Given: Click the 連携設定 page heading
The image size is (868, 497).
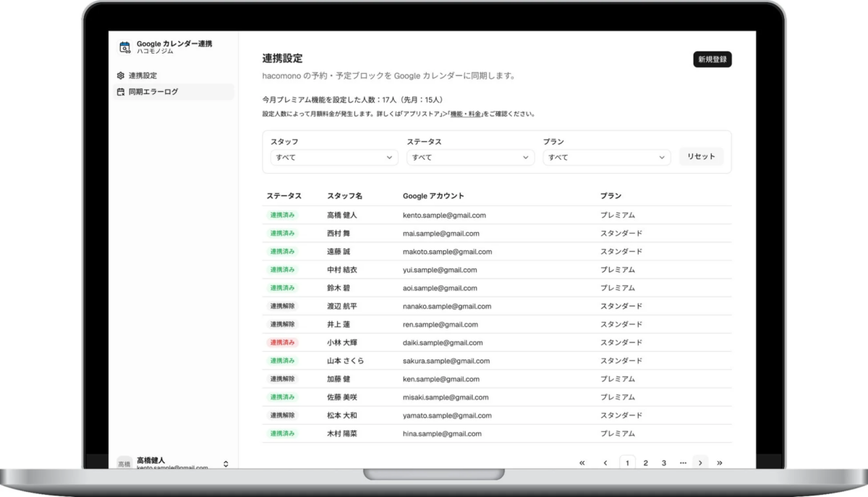Looking at the screenshot, I should [x=282, y=58].
